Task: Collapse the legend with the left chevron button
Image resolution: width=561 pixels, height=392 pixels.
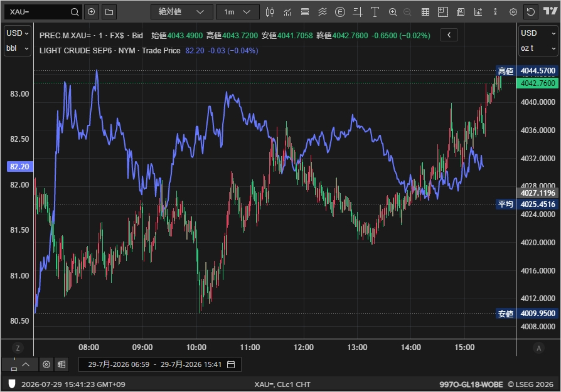Action: coord(449,34)
